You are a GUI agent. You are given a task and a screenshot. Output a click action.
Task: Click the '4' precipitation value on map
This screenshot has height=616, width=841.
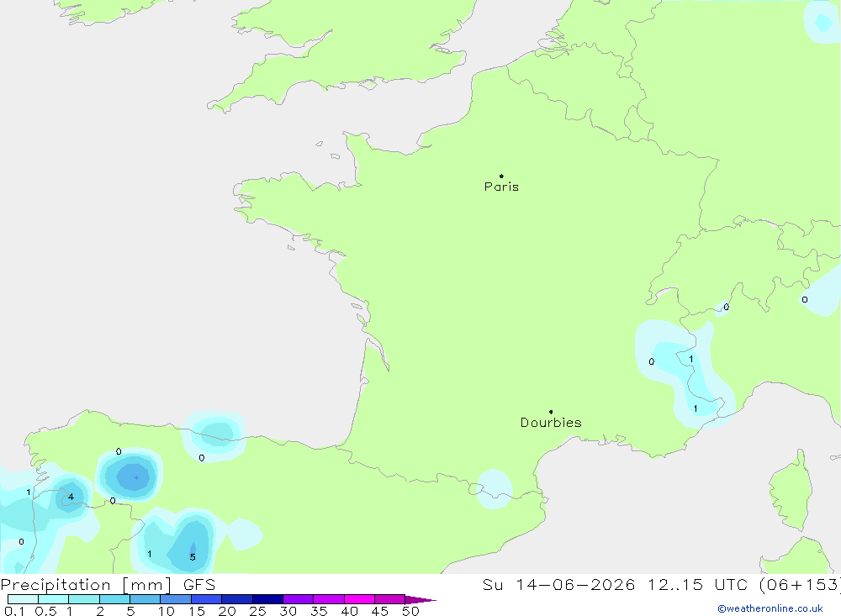pyautogui.click(x=71, y=497)
